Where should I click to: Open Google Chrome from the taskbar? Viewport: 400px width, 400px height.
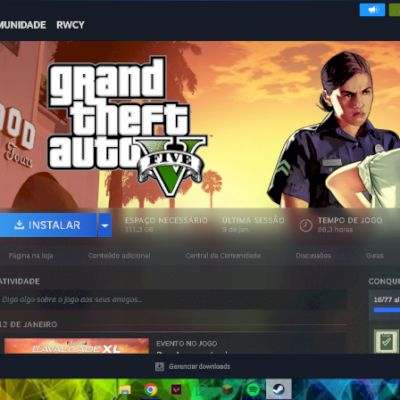click(x=151, y=389)
